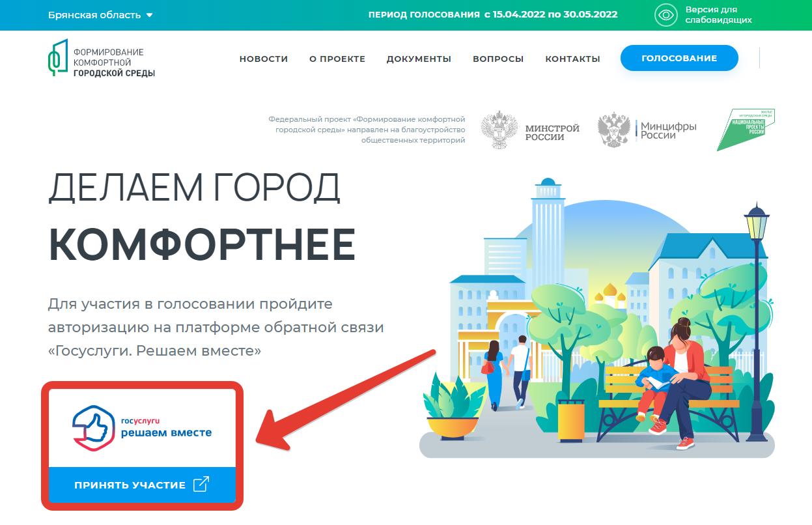Click the city park illustration
The width and height of the screenshot is (812, 525).
pos(597,318)
